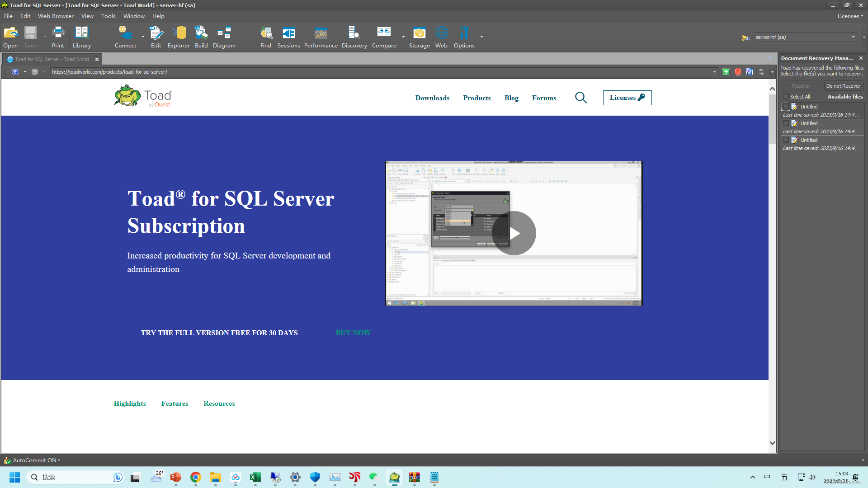868x488 pixels.
Task: Open the BUY NOW link
Action: point(353,333)
